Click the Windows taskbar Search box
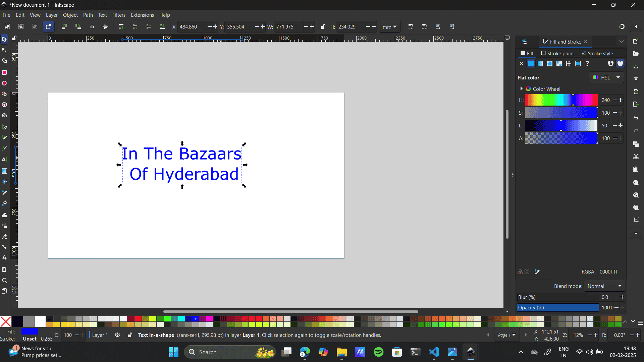Image resolution: width=644 pixels, height=362 pixels. click(x=230, y=352)
